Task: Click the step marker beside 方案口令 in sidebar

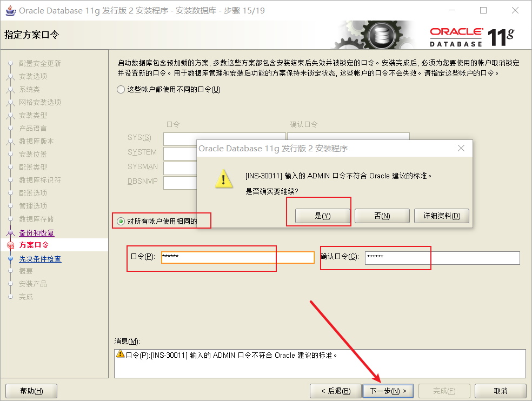Action: [x=11, y=244]
